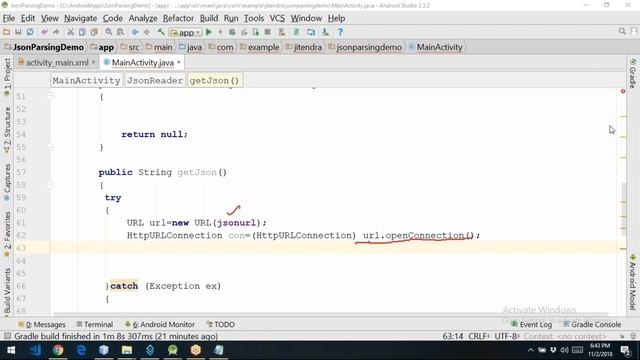Open the Navigate menu

click(x=80, y=18)
